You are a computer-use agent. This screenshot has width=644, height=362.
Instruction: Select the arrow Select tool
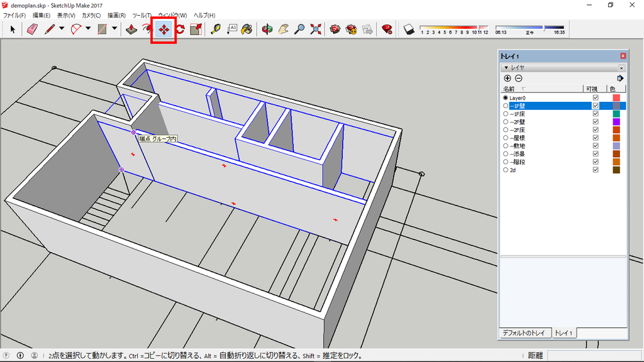click(13, 29)
